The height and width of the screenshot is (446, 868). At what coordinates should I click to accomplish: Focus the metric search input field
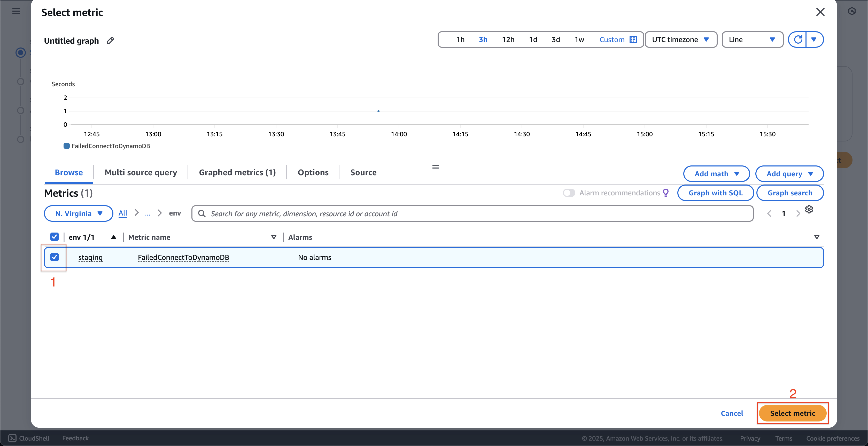coord(472,213)
